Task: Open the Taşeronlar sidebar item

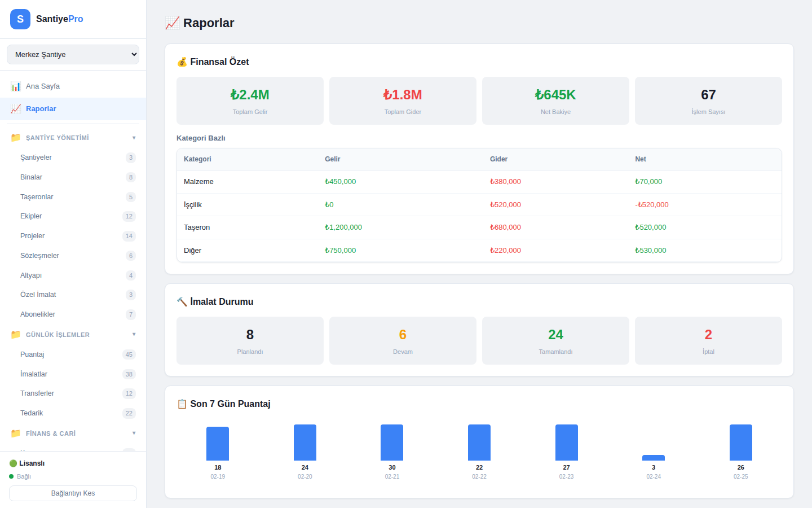Action: tap(37, 197)
